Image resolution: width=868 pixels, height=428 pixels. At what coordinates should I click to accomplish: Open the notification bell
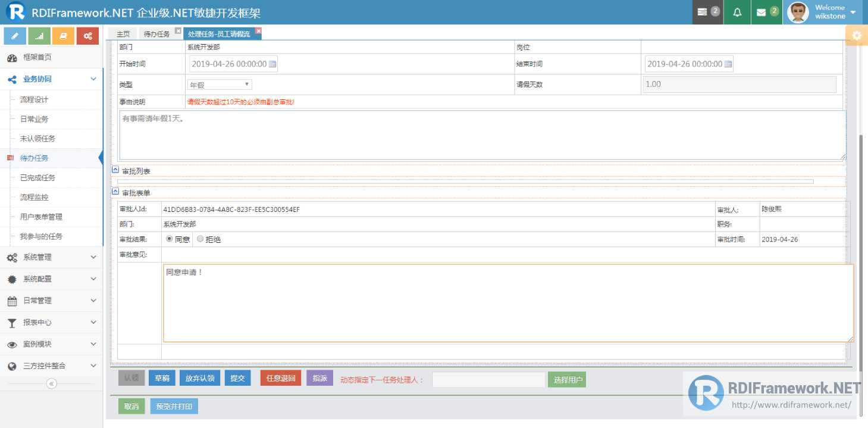pos(737,12)
